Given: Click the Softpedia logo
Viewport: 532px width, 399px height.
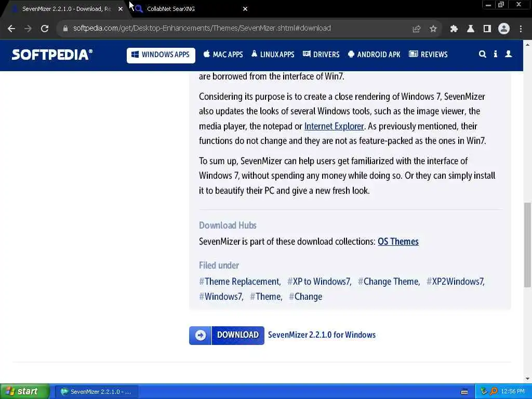Looking at the screenshot, I should tap(52, 55).
